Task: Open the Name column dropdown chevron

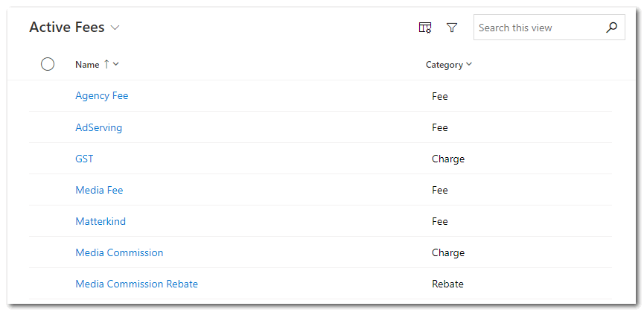Action: [116, 64]
